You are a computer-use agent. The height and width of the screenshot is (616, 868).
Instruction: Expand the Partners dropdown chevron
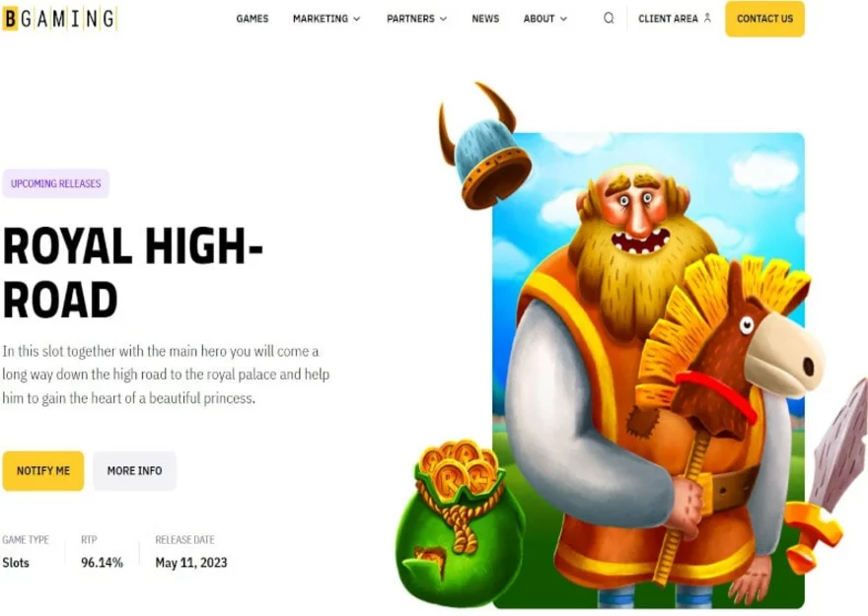(444, 19)
